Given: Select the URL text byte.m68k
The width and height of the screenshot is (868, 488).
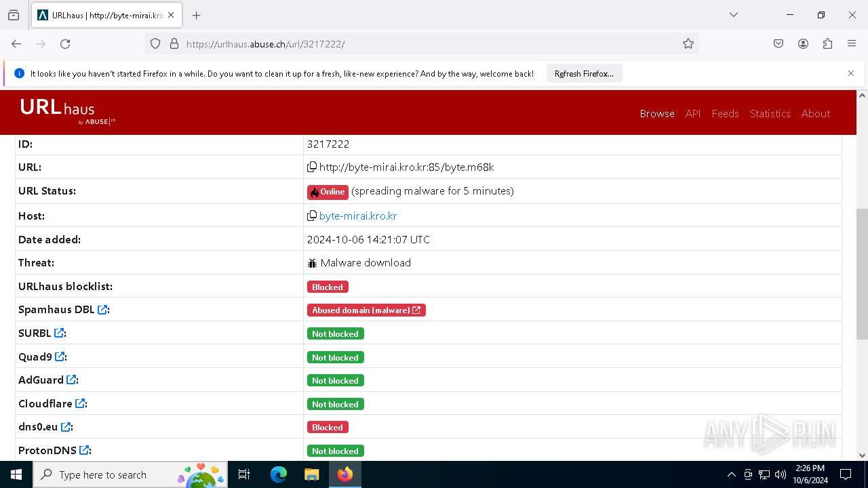Looking at the screenshot, I should click(x=469, y=167).
